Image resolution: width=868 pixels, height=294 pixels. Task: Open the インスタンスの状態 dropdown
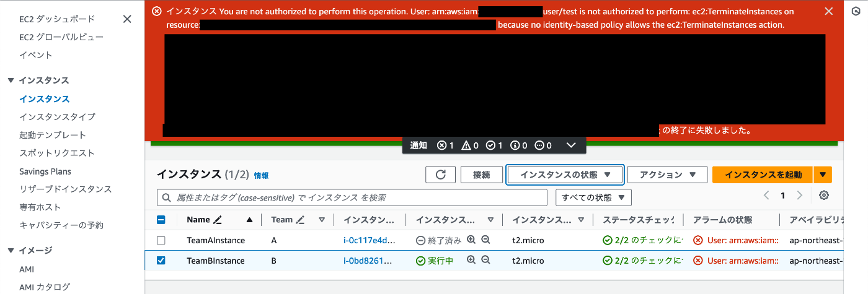565,175
